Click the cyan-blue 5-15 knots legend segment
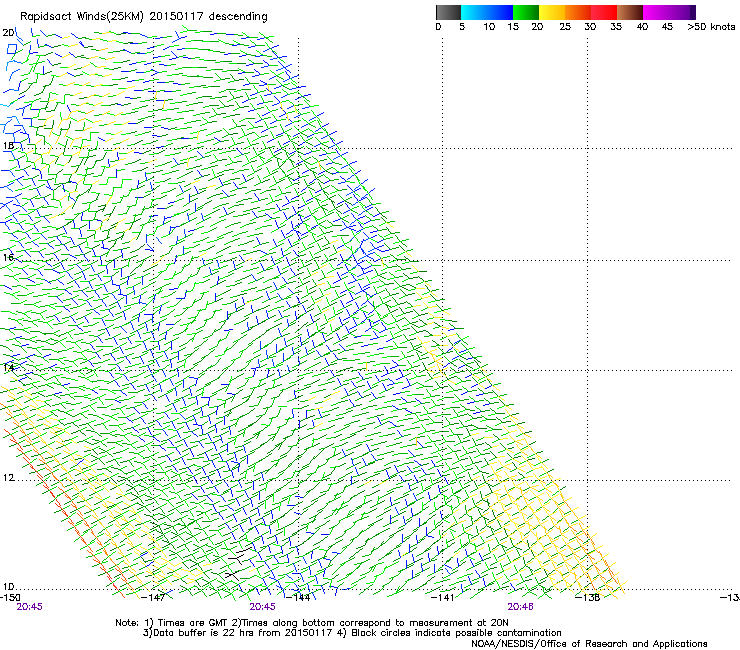Screen dimensions: 740x650 pyautogui.click(x=487, y=12)
